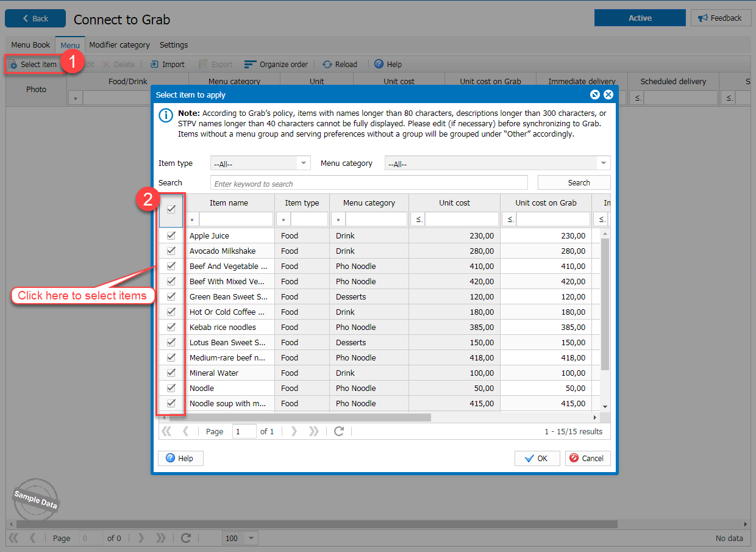Screen dimensions: 756x552
Task: Reload the menu list
Action: [327, 64]
